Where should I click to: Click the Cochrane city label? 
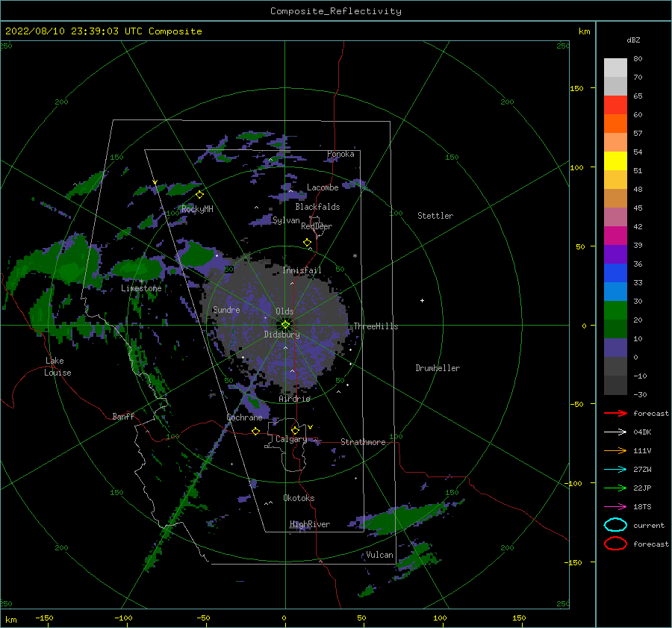click(x=244, y=417)
